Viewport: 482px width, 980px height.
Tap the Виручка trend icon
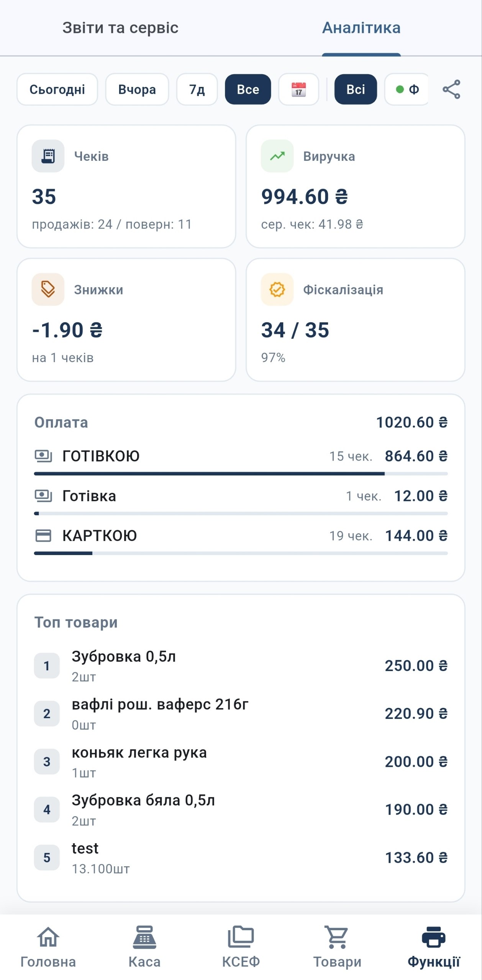pos(277,156)
